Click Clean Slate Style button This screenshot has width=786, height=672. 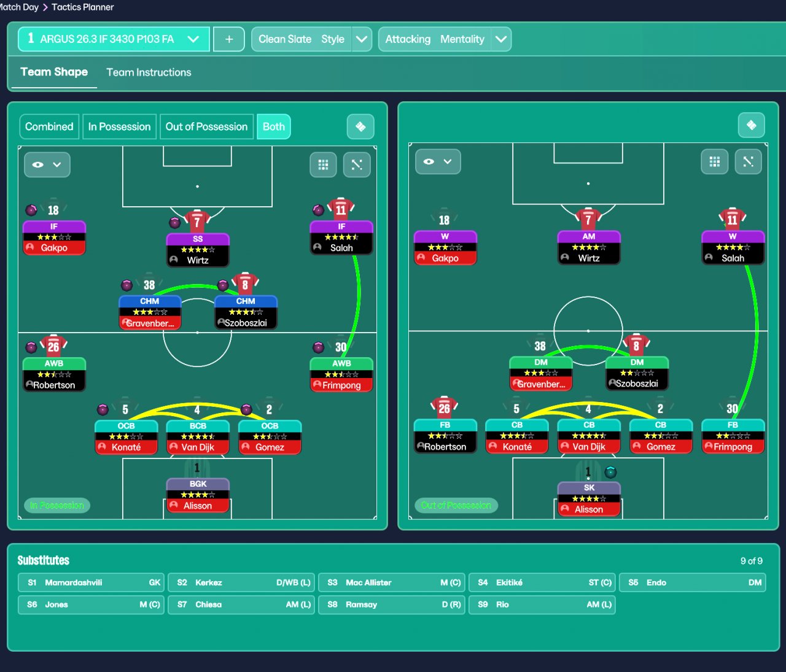(302, 39)
